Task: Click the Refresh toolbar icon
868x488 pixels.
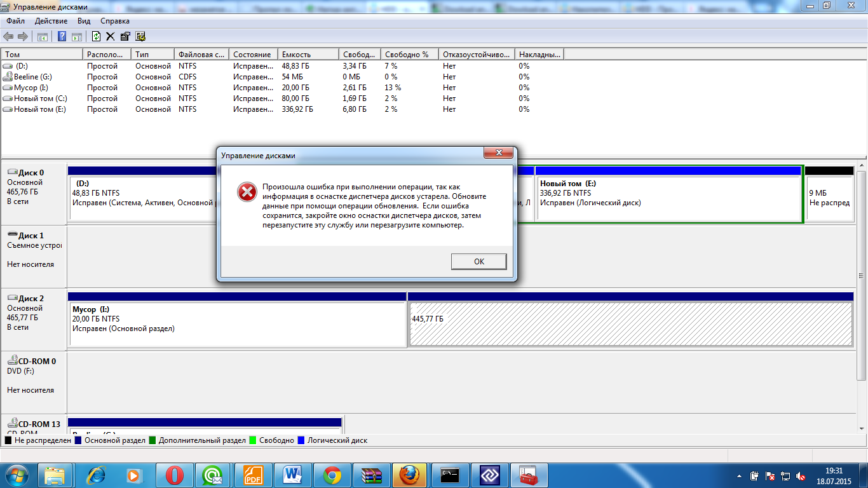Action: click(x=97, y=37)
